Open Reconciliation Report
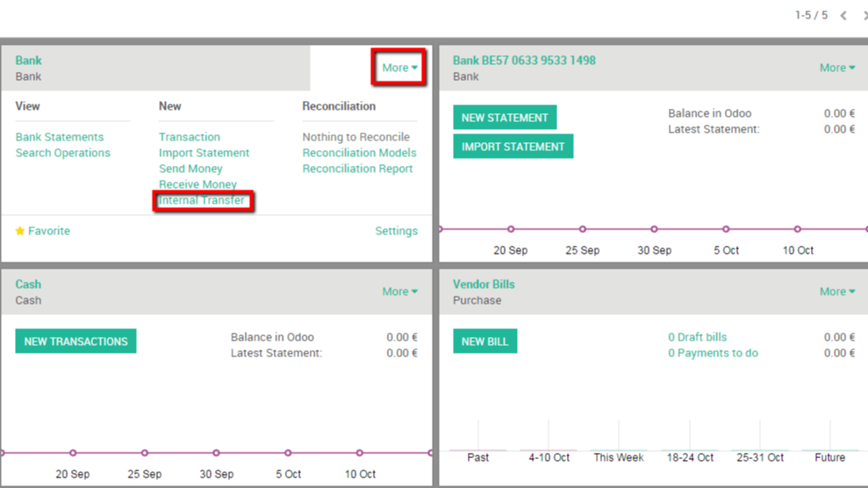 coord(357,169)
